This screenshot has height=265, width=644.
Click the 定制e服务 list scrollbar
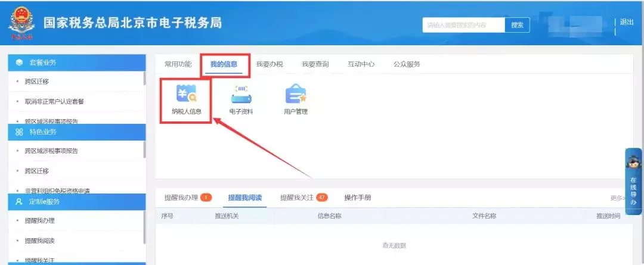point(144,227)
